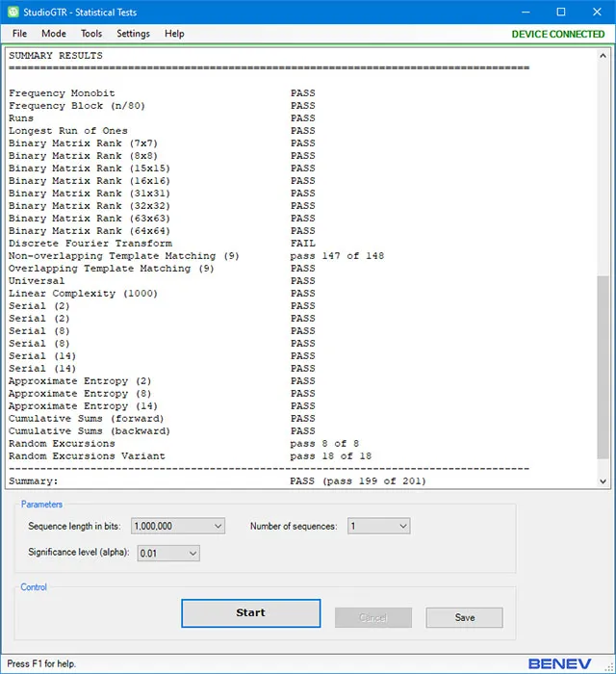Open the Help menu

pos(174,34)
